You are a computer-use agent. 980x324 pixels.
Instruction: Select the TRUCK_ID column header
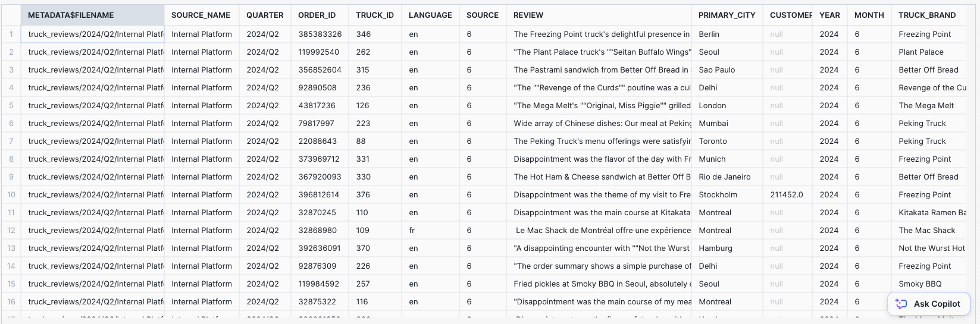click(375, 15)
